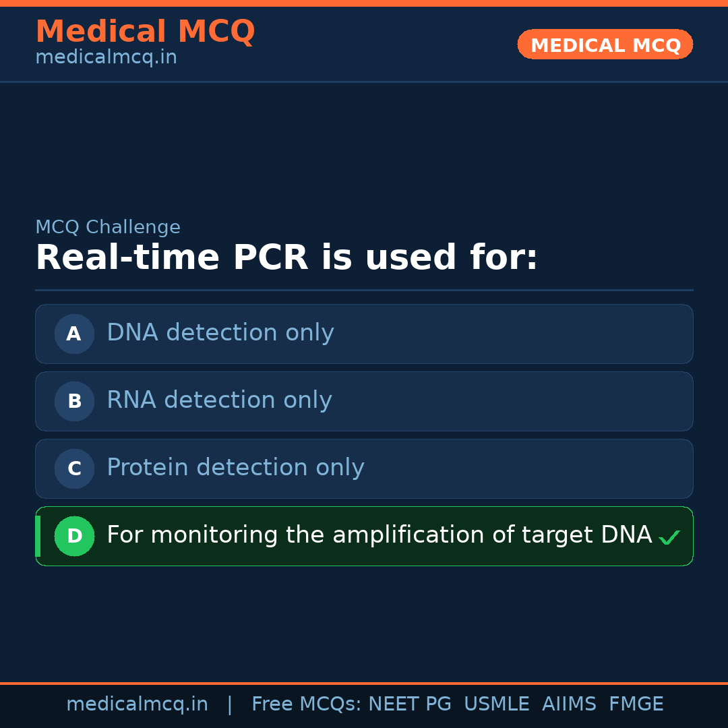The width and height of the screenshot is (728, 728).
Task: Pick the 'Protein detection only' answer text
Action: 235,468
